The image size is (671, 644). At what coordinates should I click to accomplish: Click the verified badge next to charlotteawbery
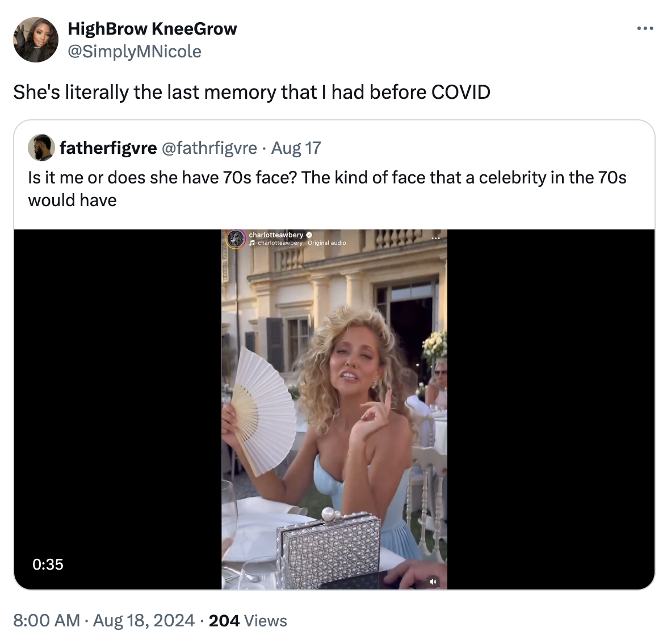309,235
